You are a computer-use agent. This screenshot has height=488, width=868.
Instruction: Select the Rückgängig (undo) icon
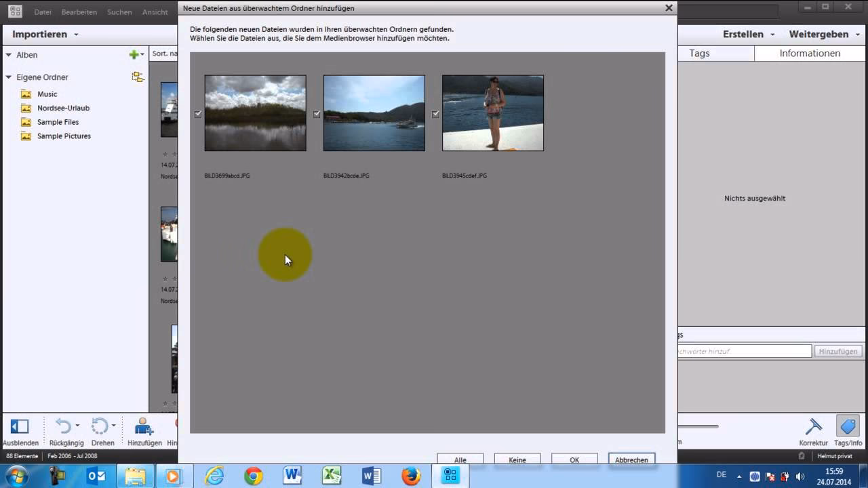[x=64, y=426]
